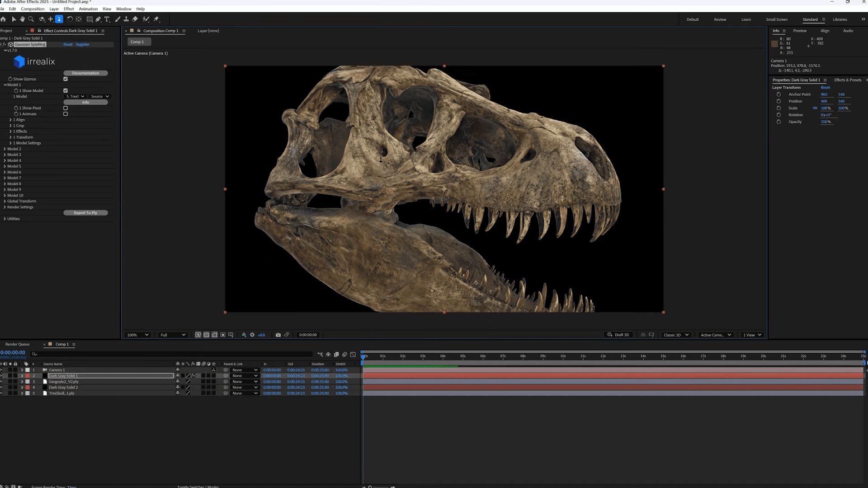Select the Type text tool
Viewport: 868px width, 488px height.
[107, 19]
